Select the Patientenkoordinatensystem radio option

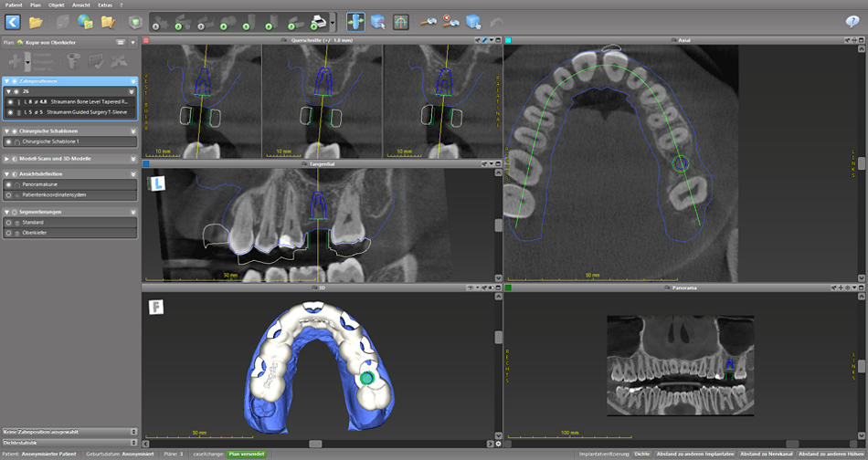[8, 194]
